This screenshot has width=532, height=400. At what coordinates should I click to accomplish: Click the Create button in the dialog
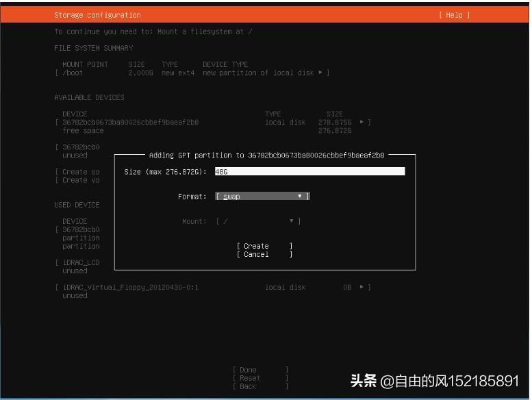(x=264, y=246)
